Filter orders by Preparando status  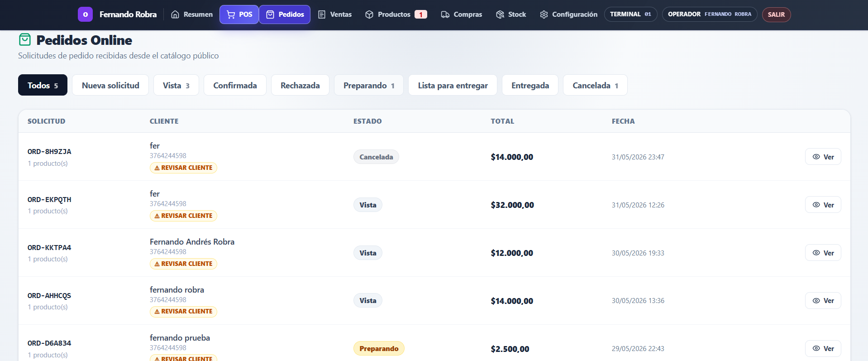369,85
